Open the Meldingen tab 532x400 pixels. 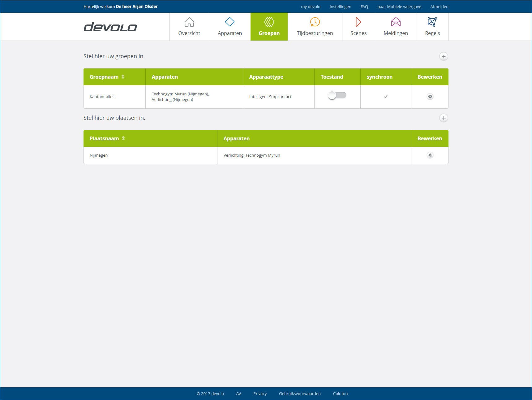(x=396, y=27)
